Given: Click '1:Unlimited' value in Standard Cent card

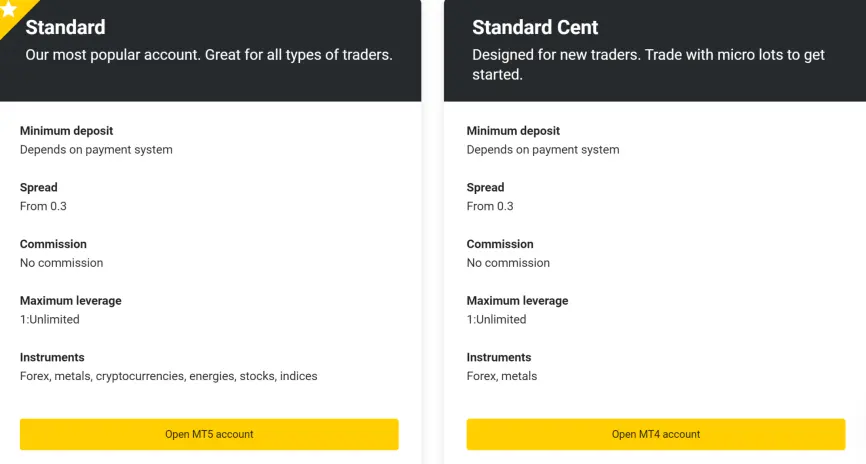Looking at the screenshot, I should point(497,319).
